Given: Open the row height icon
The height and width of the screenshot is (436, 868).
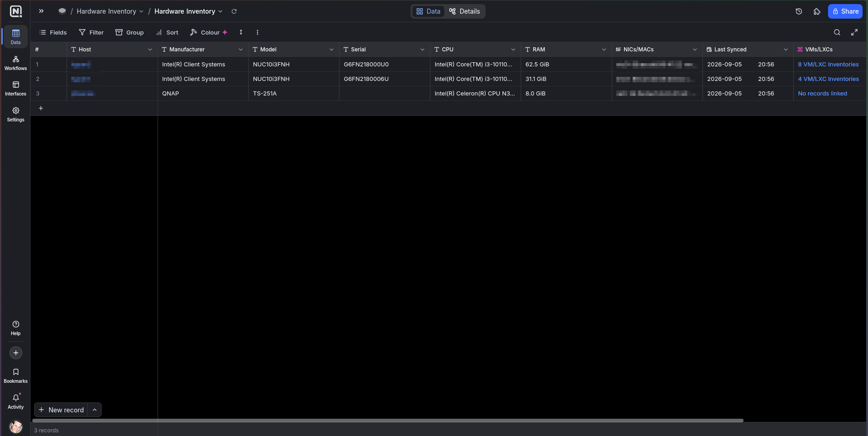Looking at the screenshot, I should click(x=241, y=32).
